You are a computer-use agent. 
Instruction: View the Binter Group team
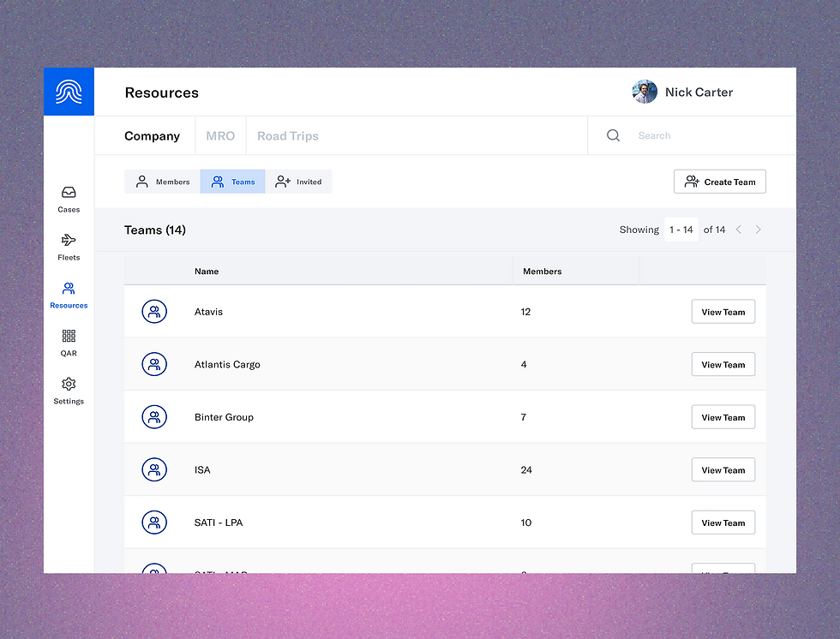pyautogui.click(x=723, y=417)
